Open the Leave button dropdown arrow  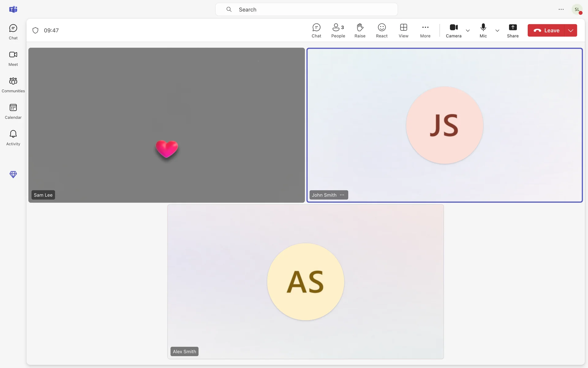click(x=571, y=30)
